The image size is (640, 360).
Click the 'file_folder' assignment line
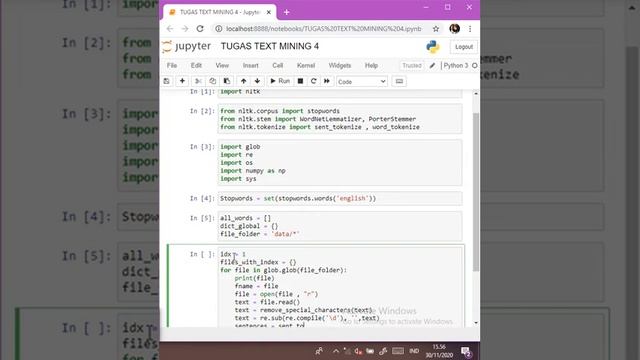click(x=260, y=234)
